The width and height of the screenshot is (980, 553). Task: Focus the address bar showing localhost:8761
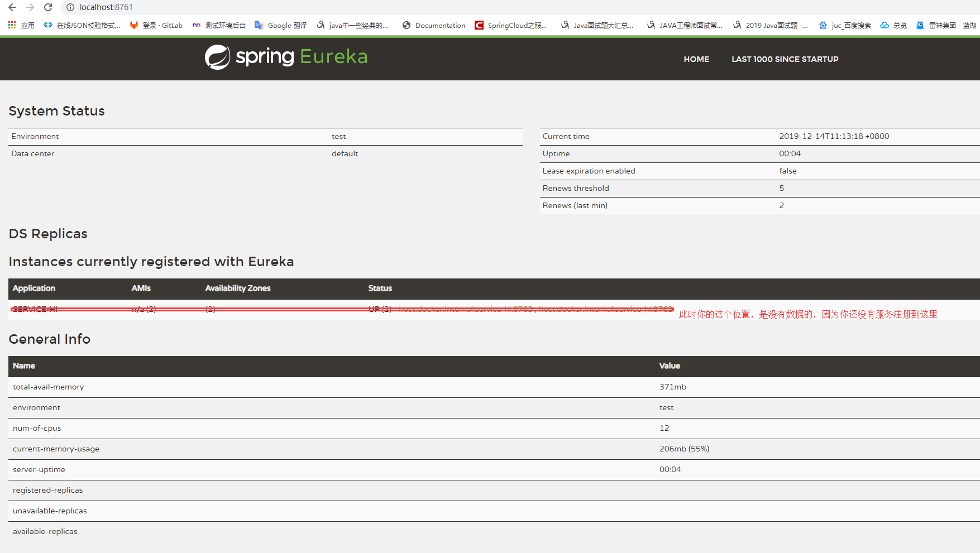pyautogui.click(x=106, y=7)
